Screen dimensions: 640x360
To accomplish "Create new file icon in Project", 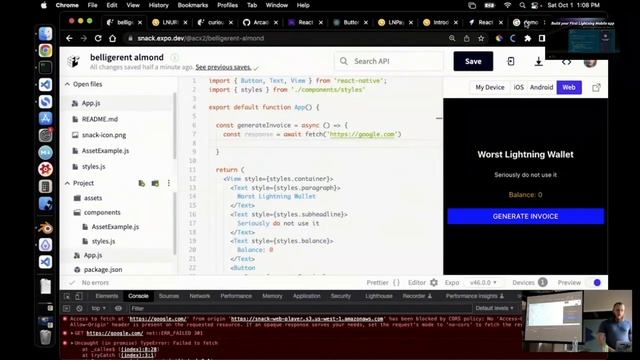I will click(142, 183).
